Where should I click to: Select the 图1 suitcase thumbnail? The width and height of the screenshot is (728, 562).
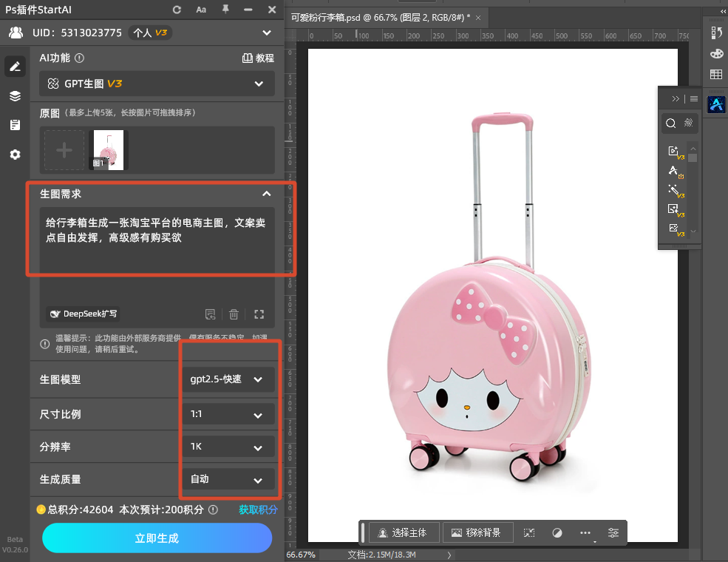108,150
